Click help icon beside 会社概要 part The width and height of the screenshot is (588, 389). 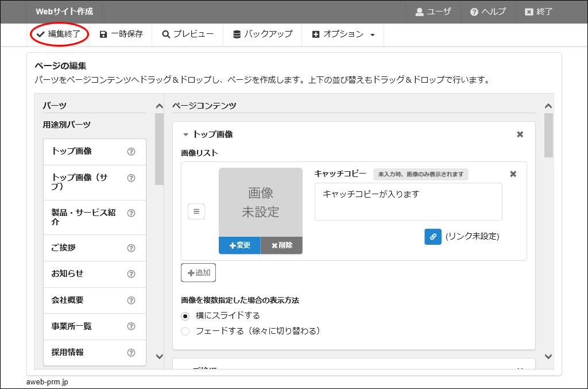tap(131, 301)
